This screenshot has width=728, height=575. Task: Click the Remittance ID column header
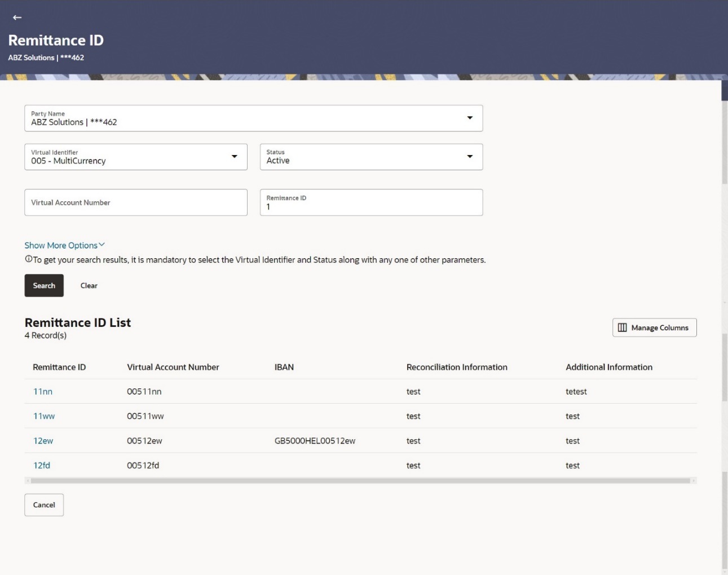coord(59,367)
